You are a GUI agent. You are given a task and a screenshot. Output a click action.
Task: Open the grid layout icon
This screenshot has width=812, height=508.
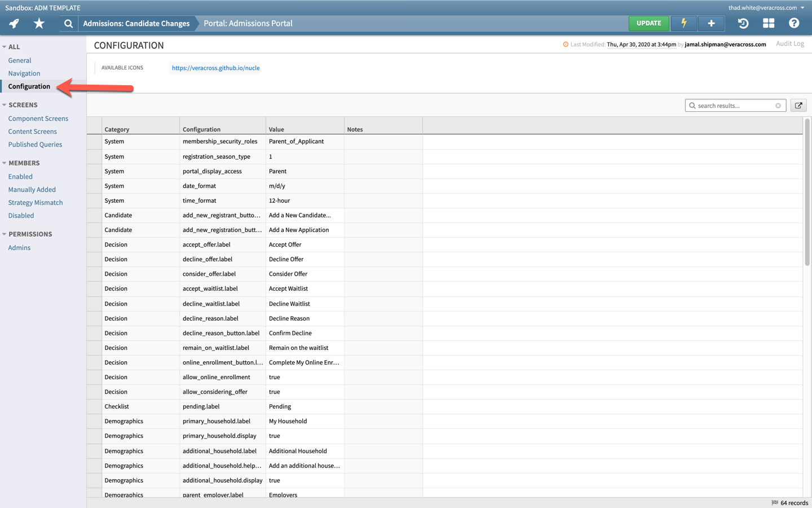click(768, 23)
